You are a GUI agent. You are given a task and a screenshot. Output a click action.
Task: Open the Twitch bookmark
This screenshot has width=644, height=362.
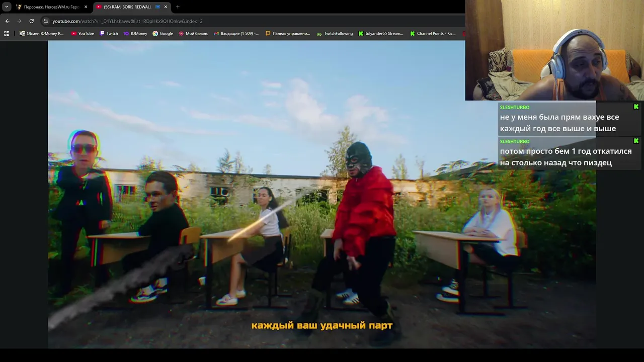tap(109, 34)
